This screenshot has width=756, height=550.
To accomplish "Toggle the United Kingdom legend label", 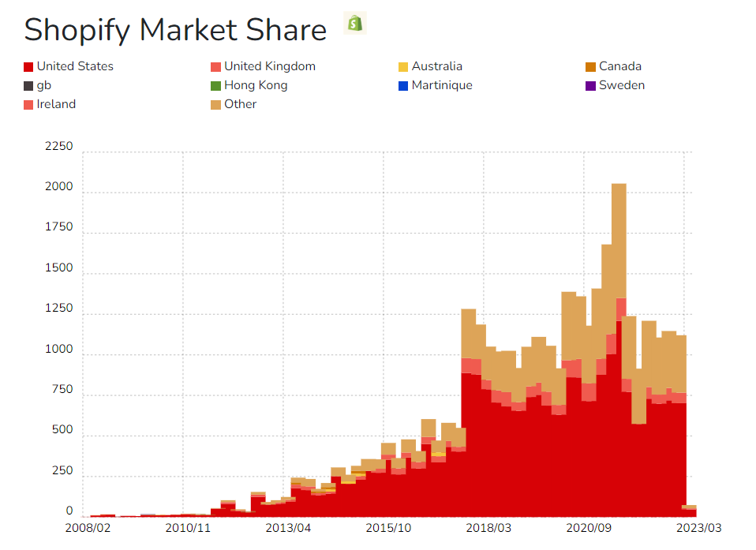I will 270,66.
